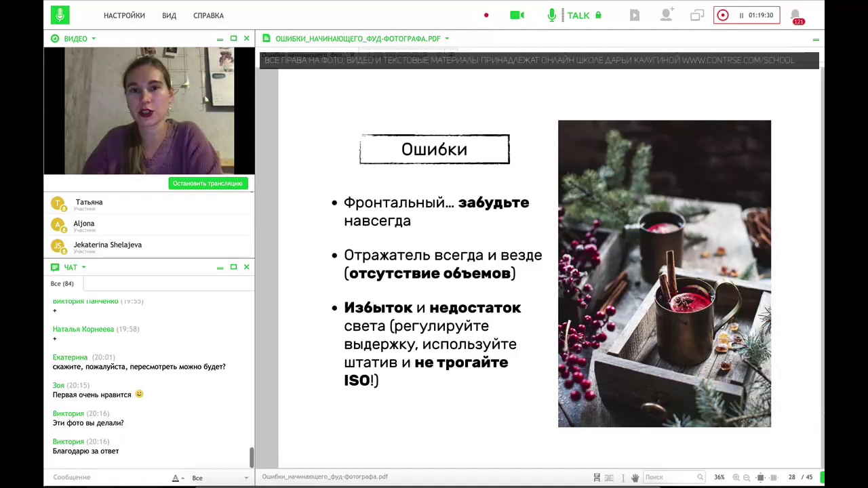Click the TALK lock icon

(598, 15)
